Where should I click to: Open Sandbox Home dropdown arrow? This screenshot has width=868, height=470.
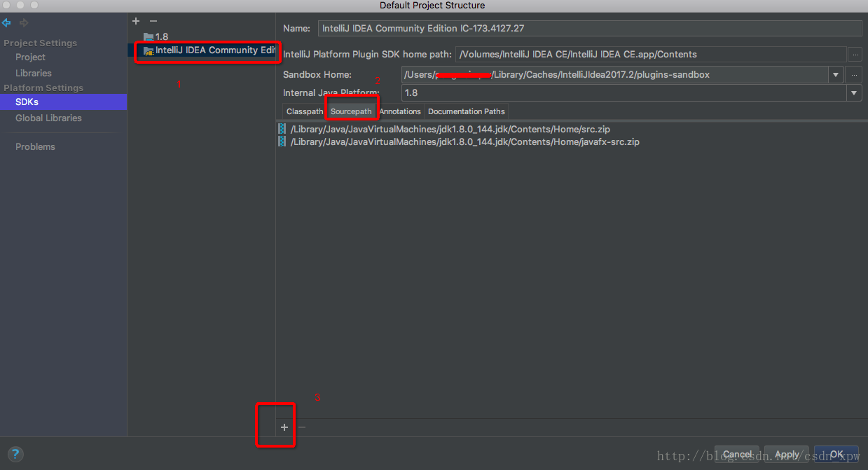[x=836, y=75]
